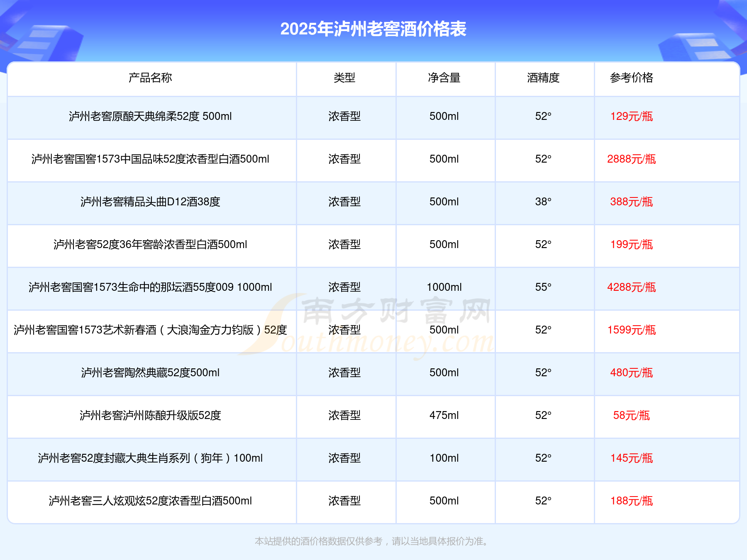Click 浓香型 in the 陶然典藏 row
747x560 pixels.
pos(344,373)
